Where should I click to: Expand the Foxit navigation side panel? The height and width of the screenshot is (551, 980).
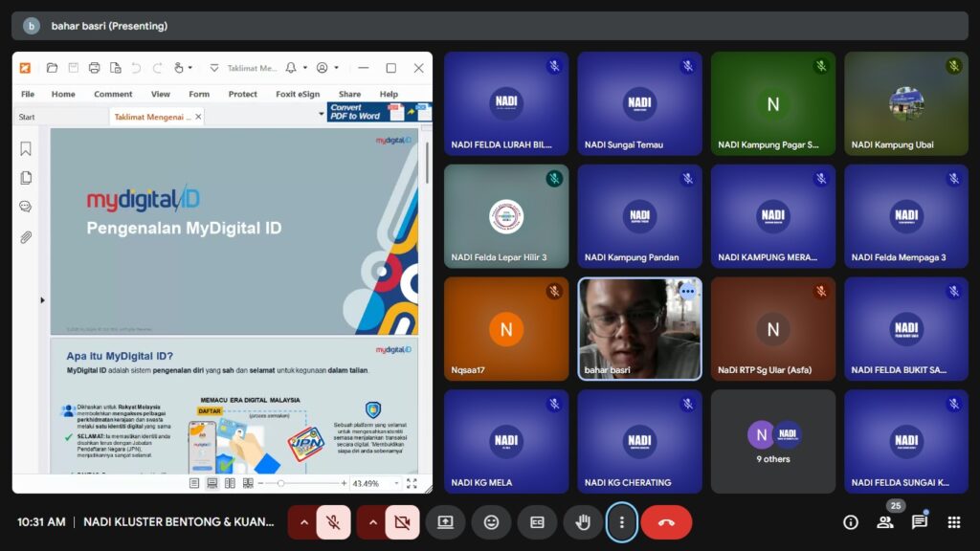42,300
